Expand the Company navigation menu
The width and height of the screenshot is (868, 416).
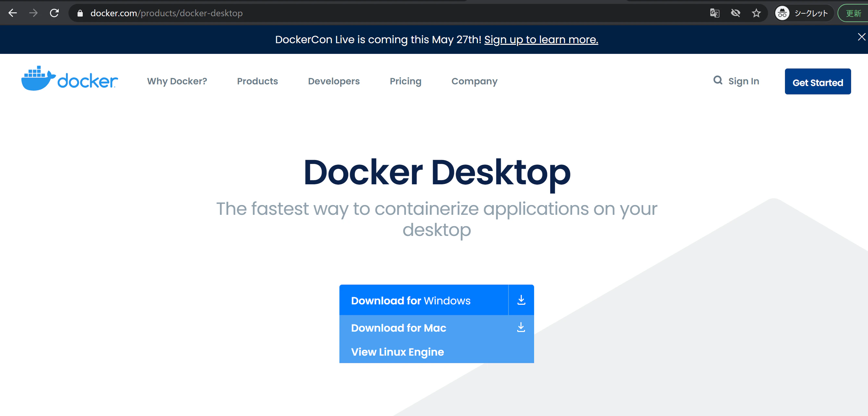474,81
